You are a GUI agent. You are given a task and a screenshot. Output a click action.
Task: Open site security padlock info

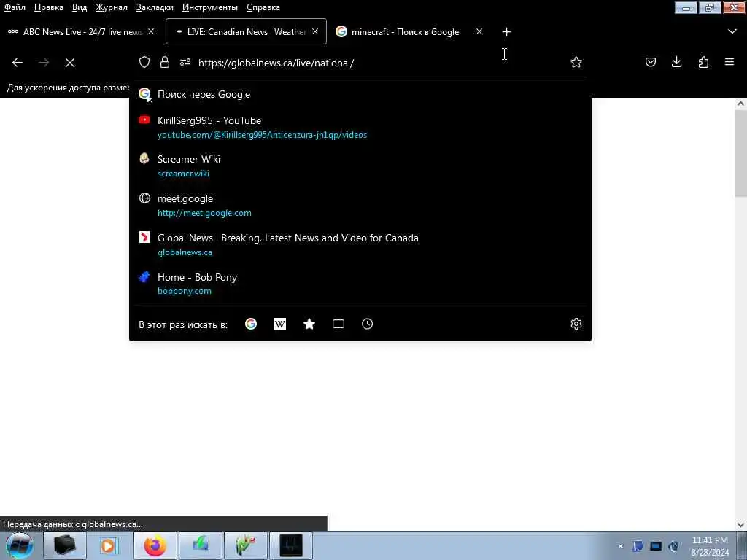[x=165, y=62]
